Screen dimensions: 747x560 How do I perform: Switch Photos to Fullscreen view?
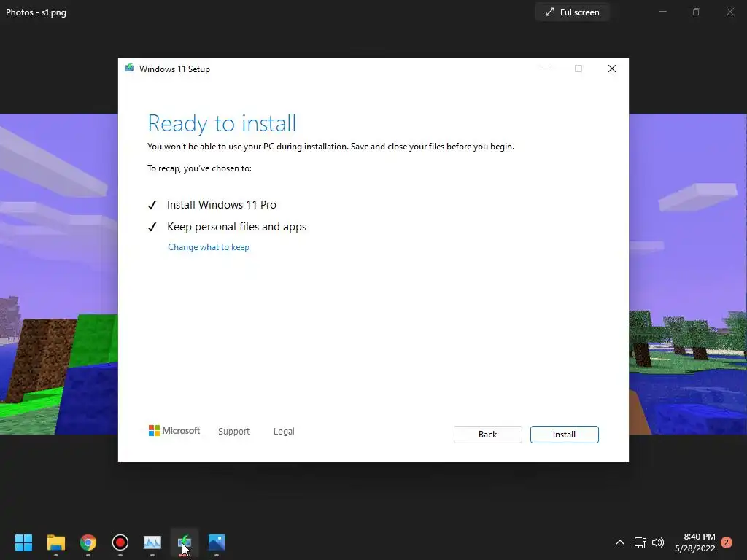coord(572,12)
